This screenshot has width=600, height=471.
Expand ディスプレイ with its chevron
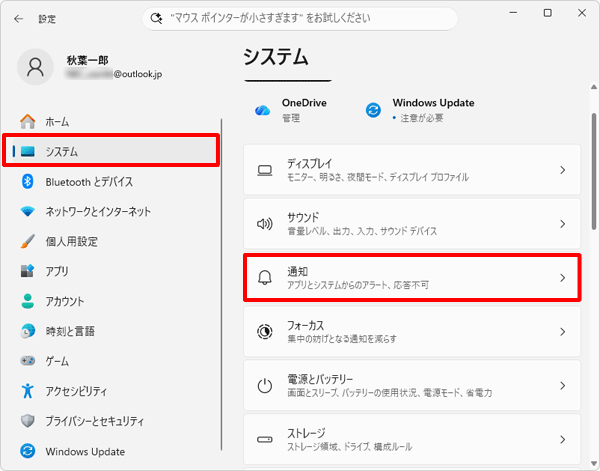[x=562, y=170]
